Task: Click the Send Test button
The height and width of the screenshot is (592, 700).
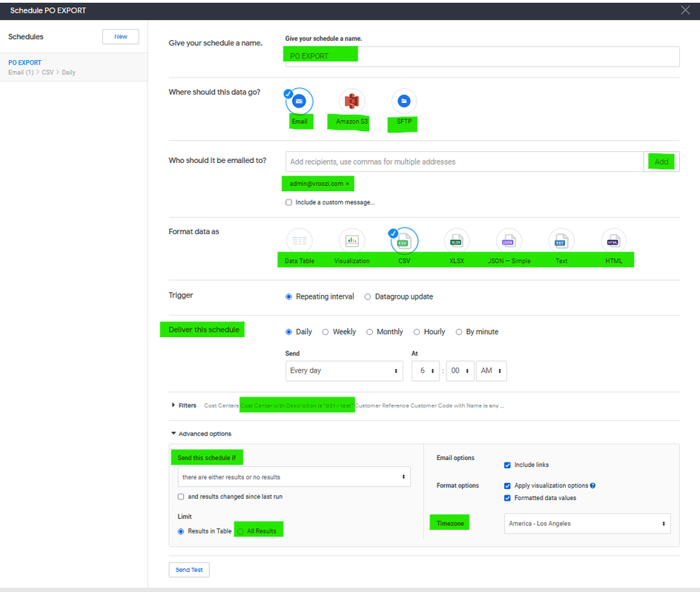Action: pos(189,570)
